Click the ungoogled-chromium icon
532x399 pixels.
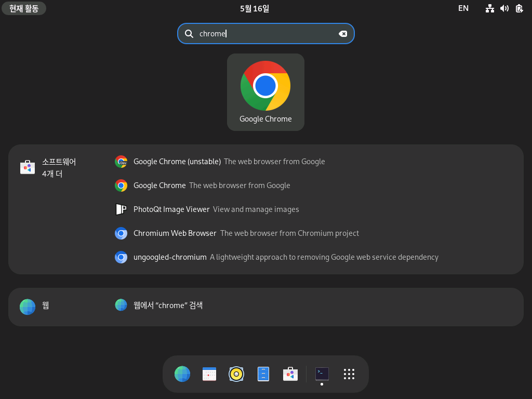pyautogui.click(x=121, y=257)
